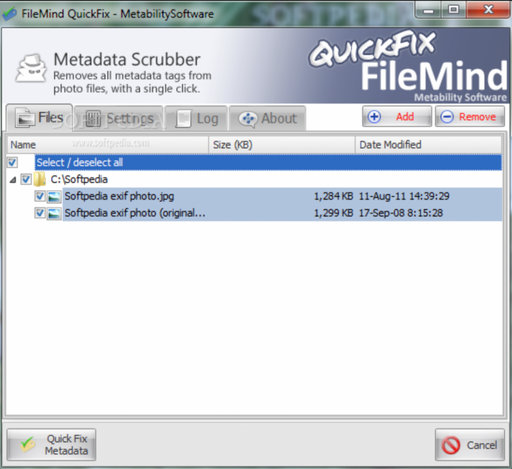
Task: Collapse the C:\Softpedia tree node
Action: (13, 180)
